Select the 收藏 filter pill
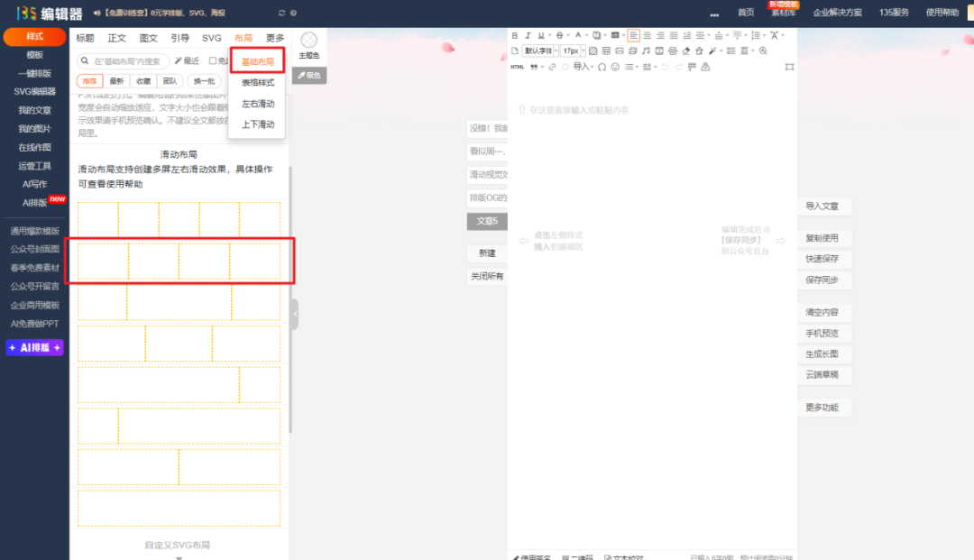This screenshot has height=560, width=974. 142,81
